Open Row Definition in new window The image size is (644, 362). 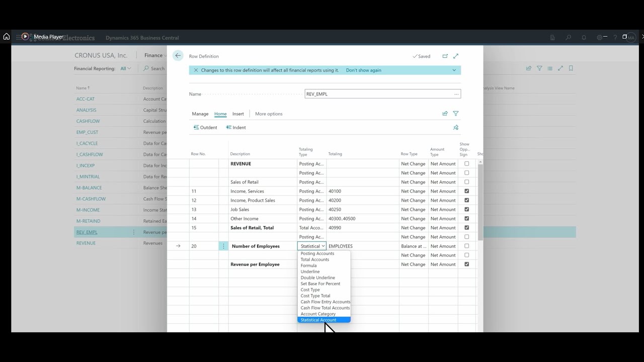[x=445, y=56]
